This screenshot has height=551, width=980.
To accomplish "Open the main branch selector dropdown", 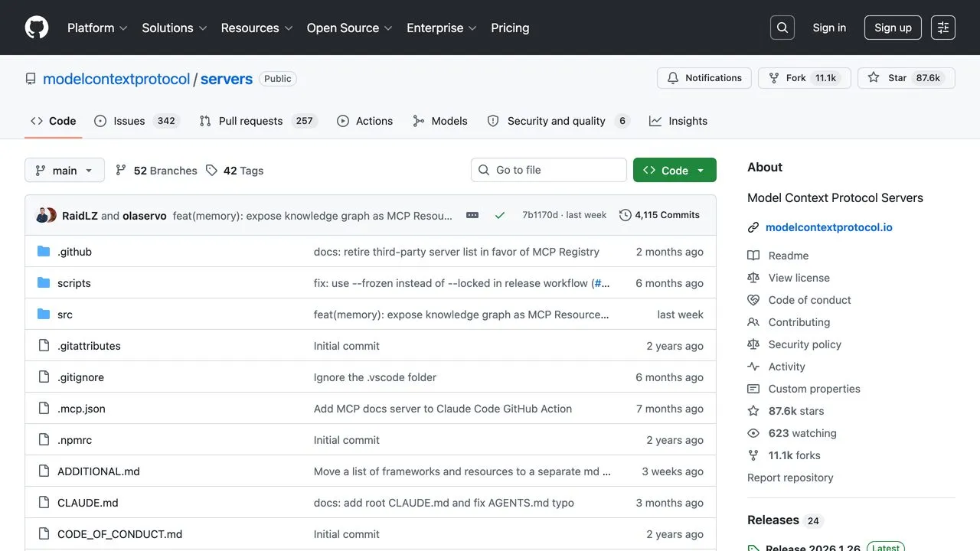I will [64, 170].
